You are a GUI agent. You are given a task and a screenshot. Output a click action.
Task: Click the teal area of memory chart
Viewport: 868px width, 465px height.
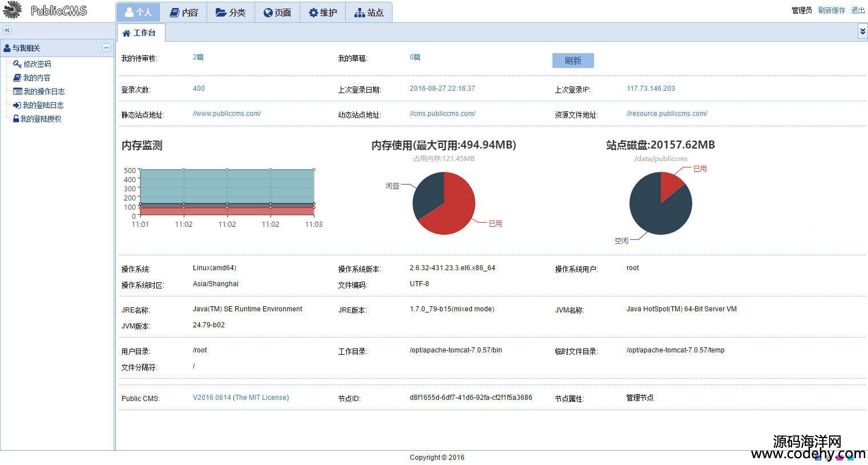coord(227,186)
